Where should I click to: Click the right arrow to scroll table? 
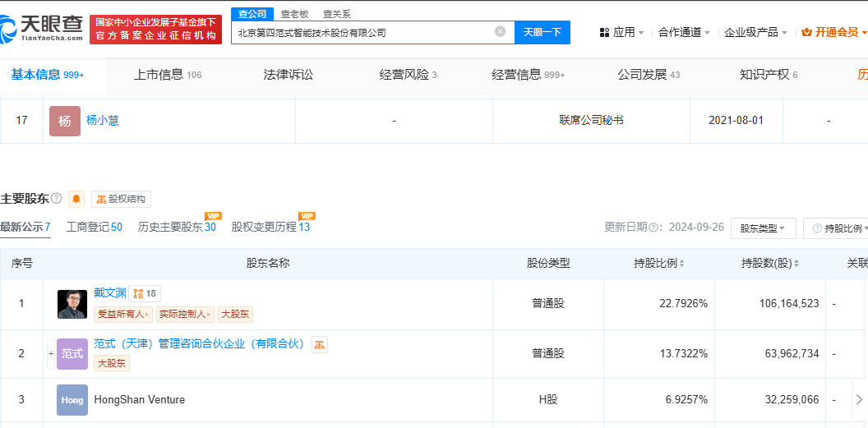[859, 400]
